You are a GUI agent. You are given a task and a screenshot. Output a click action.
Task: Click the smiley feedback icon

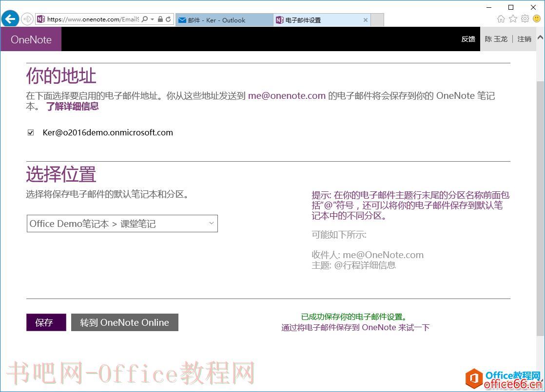(537, 19)
